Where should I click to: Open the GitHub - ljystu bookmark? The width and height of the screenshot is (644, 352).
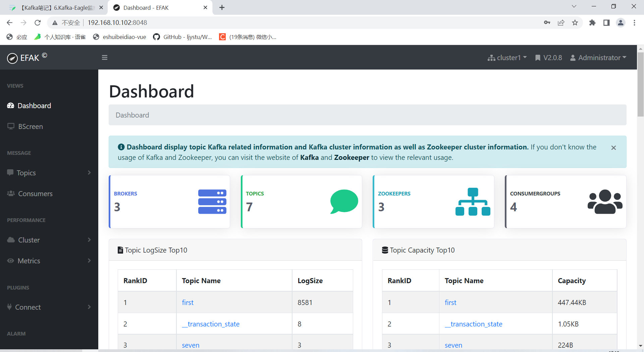click(x=183, y=37)
